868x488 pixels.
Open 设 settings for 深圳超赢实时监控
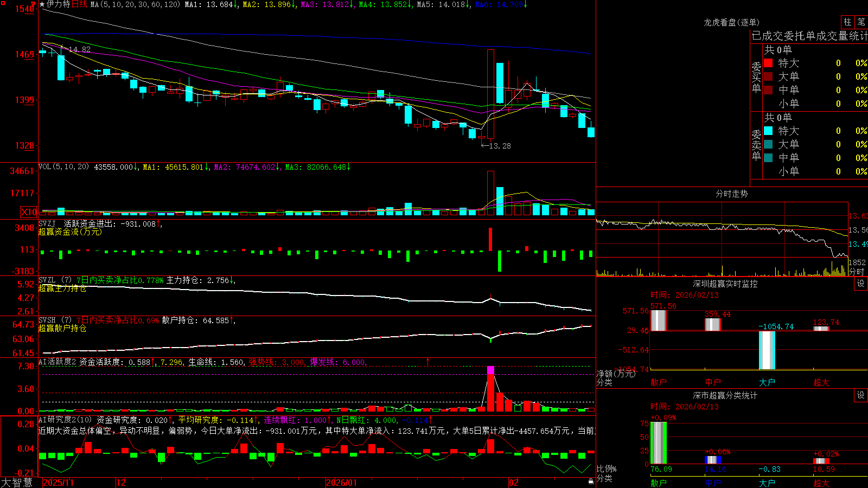click(x=860, y=284)
